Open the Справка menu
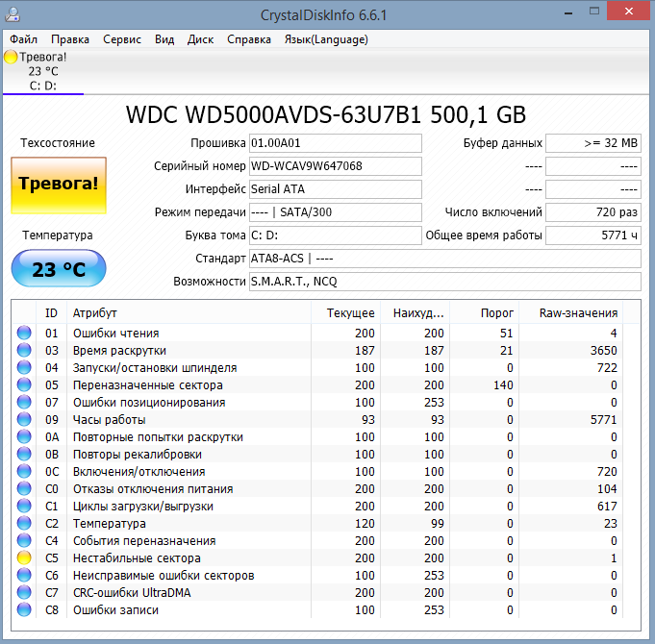The image size is (655, 644). coord(249,39)
